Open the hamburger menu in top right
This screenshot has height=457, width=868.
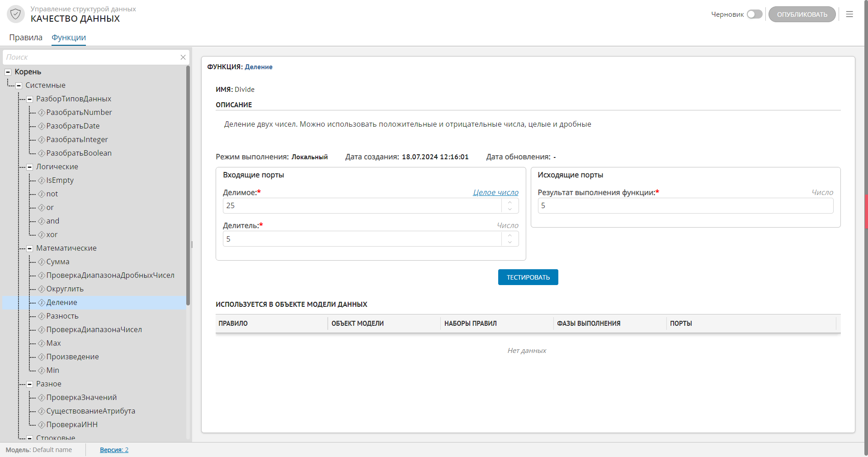pyautogui.click(x=849, y=14)
